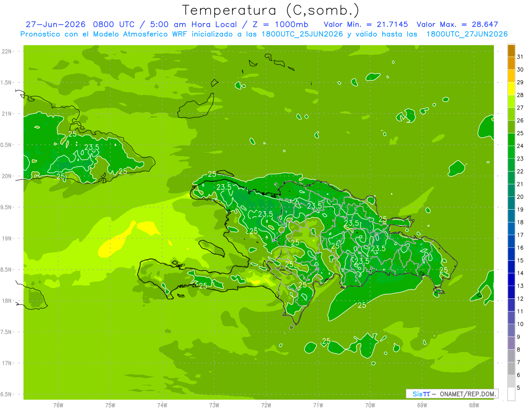The image size is (532, 411).
Task: Click the "Valor Max. = 28.647" value
Action: (x=457, y=24)
